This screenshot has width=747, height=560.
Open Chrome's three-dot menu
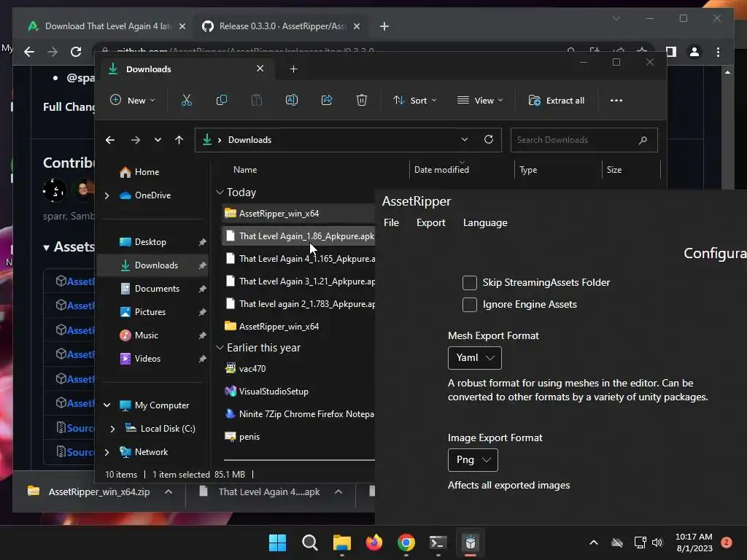pyautogui.click(x=718, y=52)
